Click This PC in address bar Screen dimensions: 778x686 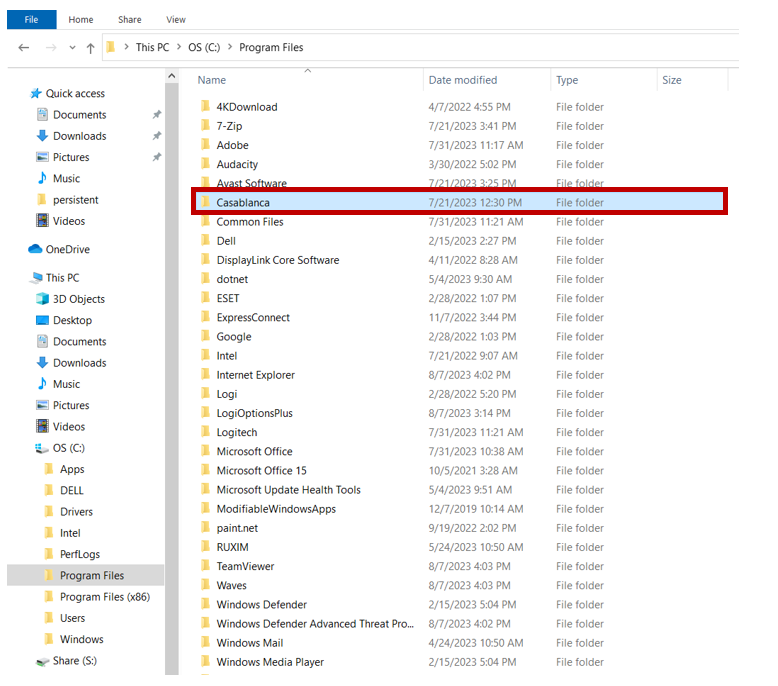click(x=152, y=47)
